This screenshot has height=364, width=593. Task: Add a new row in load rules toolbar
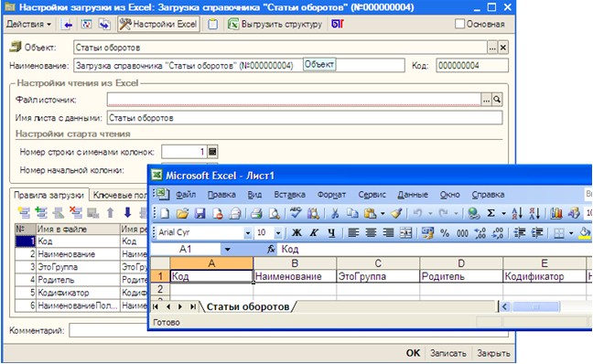(x=24, y=213)
